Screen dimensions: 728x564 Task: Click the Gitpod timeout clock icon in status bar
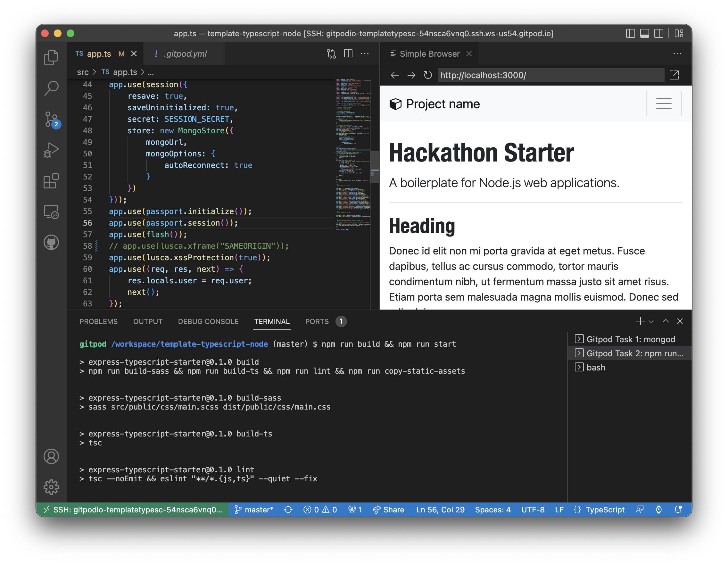tap(659, 510)
